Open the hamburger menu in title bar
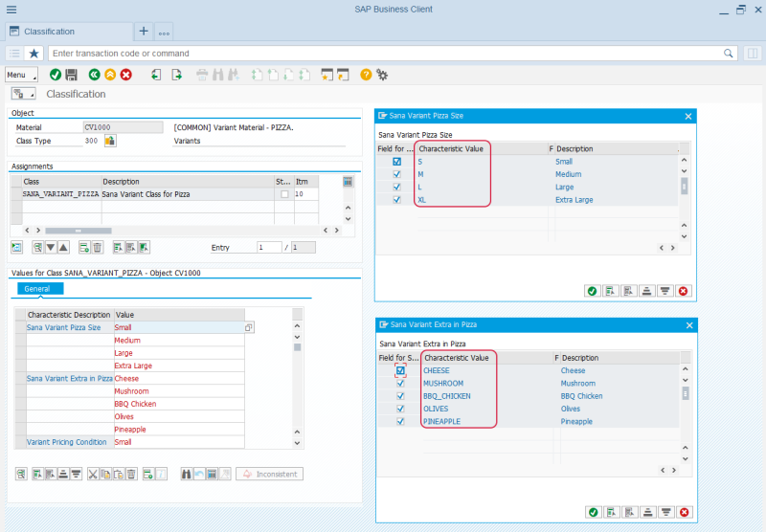The width and height of the screenshot is (766, 532). [11, 10]
